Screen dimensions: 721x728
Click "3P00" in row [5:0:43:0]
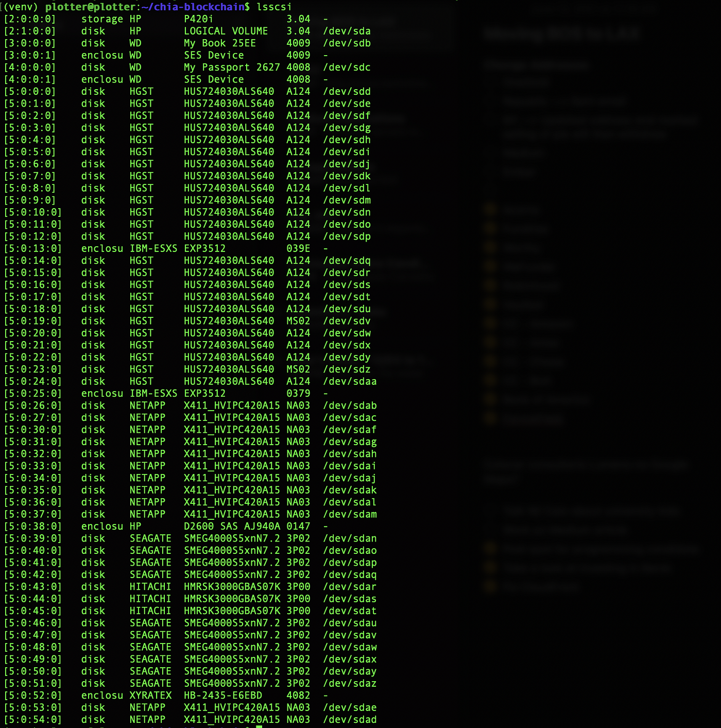tap(299, 586)
